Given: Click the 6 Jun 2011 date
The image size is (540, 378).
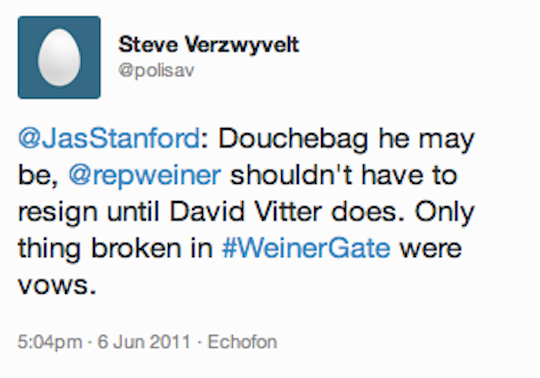Looking at the screenshot, I should pyautogui.click(x=144, y=342).
